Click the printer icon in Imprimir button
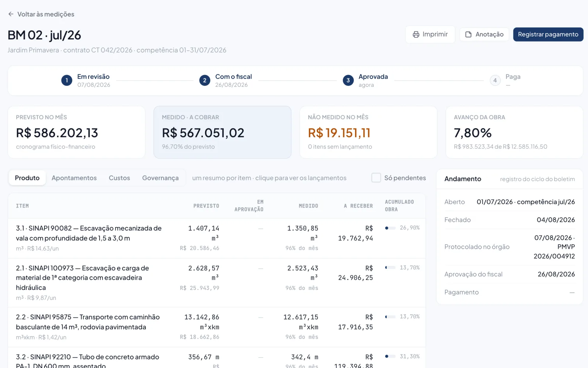This screenshot has width=588, height=368. pyautogui.click(x=416, y=34)
